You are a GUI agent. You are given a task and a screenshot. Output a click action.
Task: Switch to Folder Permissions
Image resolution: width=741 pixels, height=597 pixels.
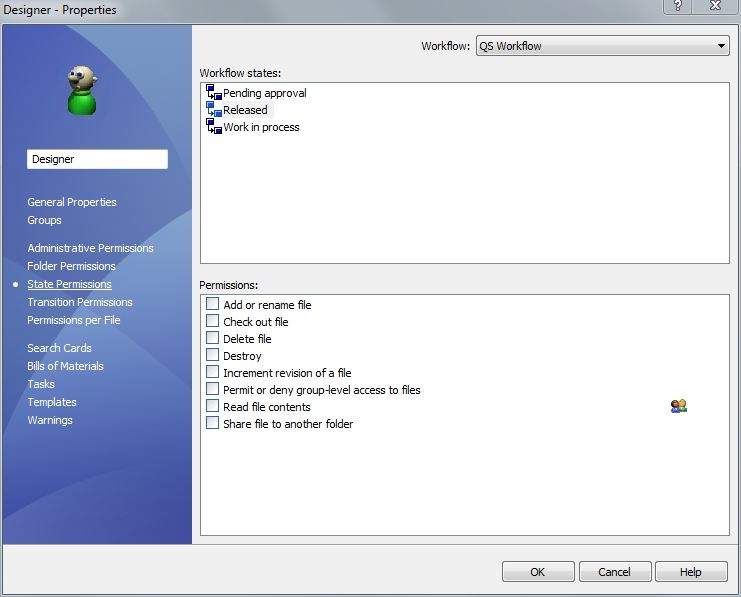[x=71, y=266]
